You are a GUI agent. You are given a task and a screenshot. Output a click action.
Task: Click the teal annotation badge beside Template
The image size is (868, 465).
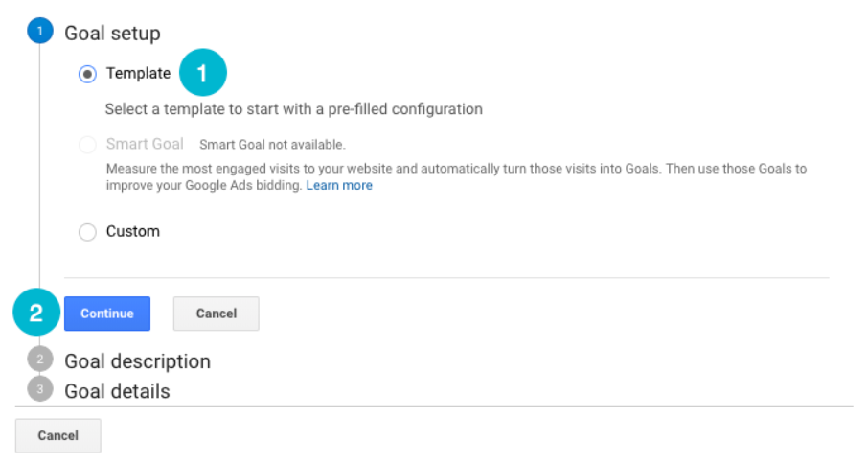pos(201,74)
